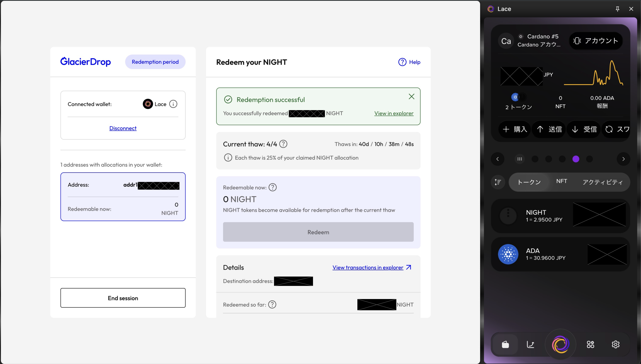Open the NIGHT token row
Image resolution: width=641 pixels, height=364 pixels.
click(x=560, y=216)
